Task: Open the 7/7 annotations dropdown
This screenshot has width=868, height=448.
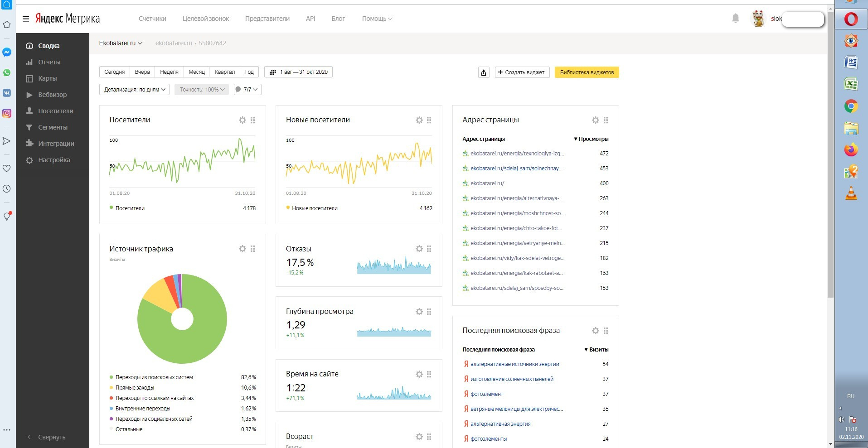Action: click(x=247, y=90)
